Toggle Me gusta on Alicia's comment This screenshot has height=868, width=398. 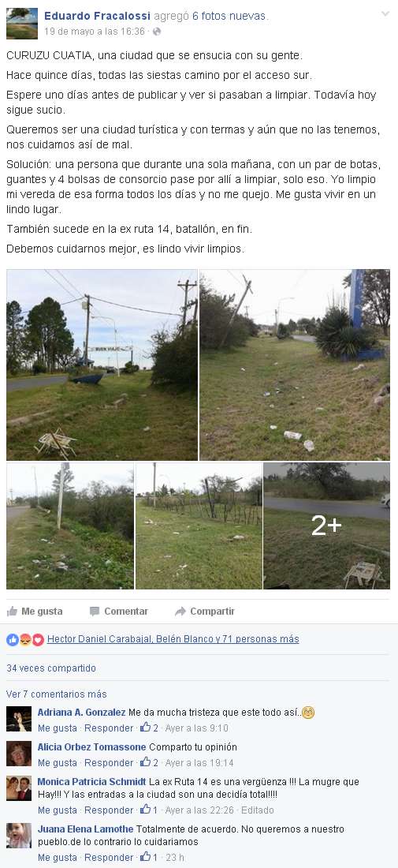58,763
